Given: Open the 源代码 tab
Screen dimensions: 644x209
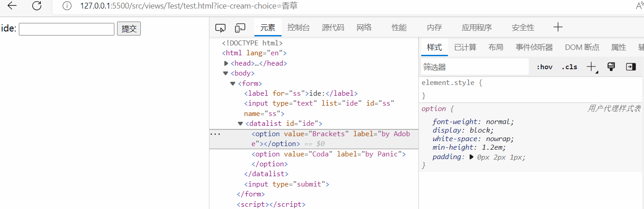Looking at the screenshot, I should [333, 27].
